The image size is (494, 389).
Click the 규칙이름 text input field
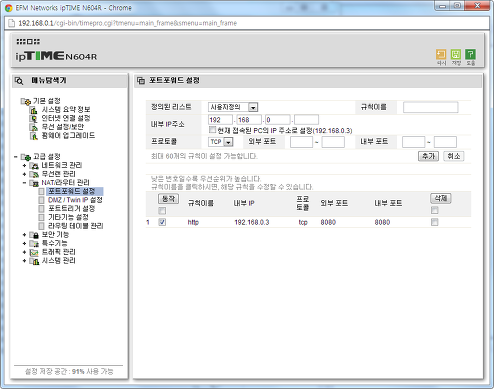pos(430,107)
